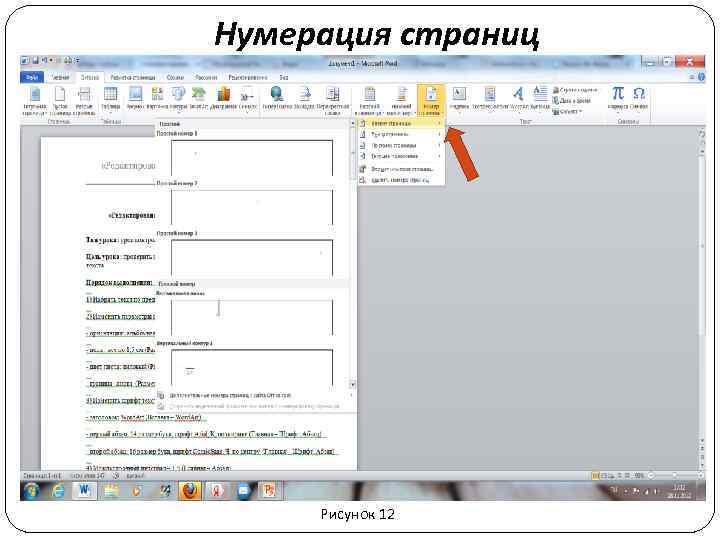The image size is (720, 540).
Task: Switch to the Review ribbon tab
Action: pos(248,78)
